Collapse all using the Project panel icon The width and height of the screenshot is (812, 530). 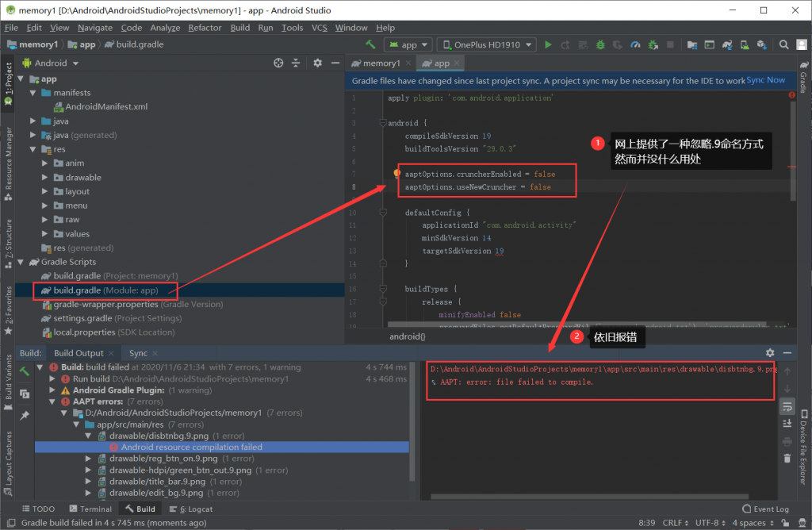click(x=296, y=63)
